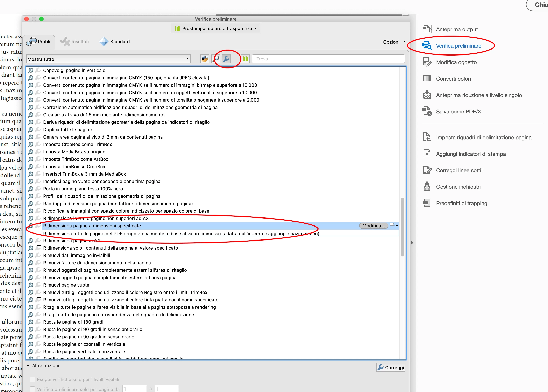Open Prestampa, colore e trasparenza library dropdown

click(x=215, y=28)
